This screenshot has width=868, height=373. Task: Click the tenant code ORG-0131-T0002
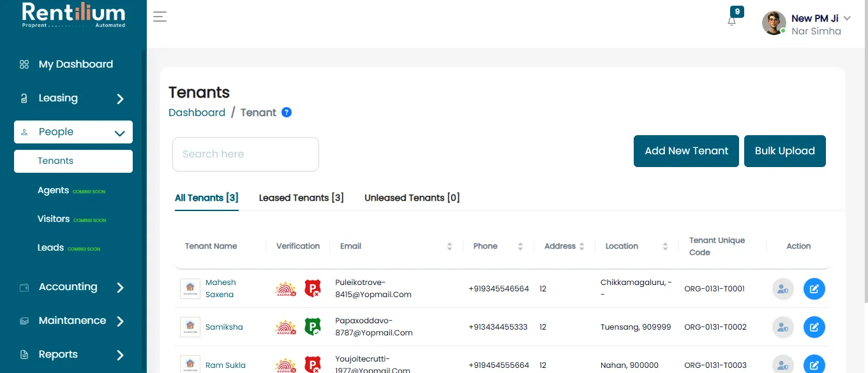[x=715, y=327]
